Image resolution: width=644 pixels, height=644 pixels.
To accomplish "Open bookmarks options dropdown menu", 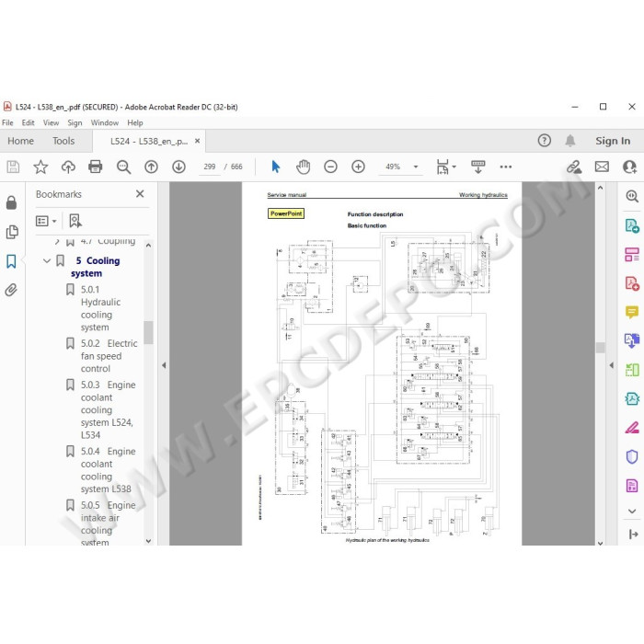I will 46,221.
